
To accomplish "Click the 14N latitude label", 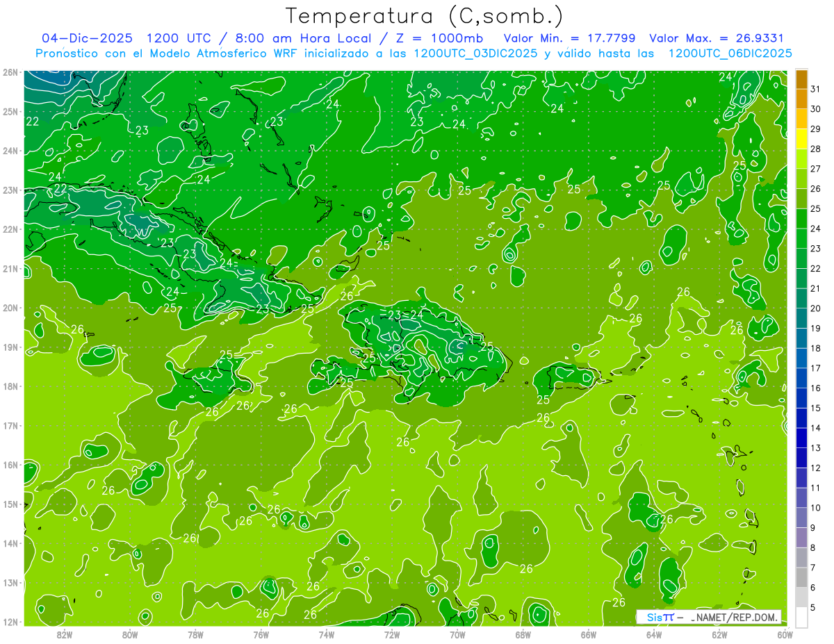I will point(10,543).
